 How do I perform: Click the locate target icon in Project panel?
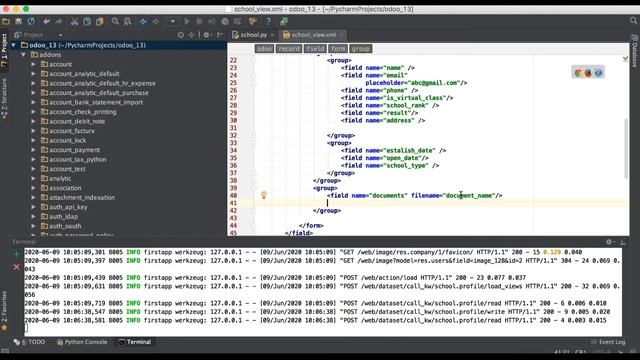click(x=180, y=35)
